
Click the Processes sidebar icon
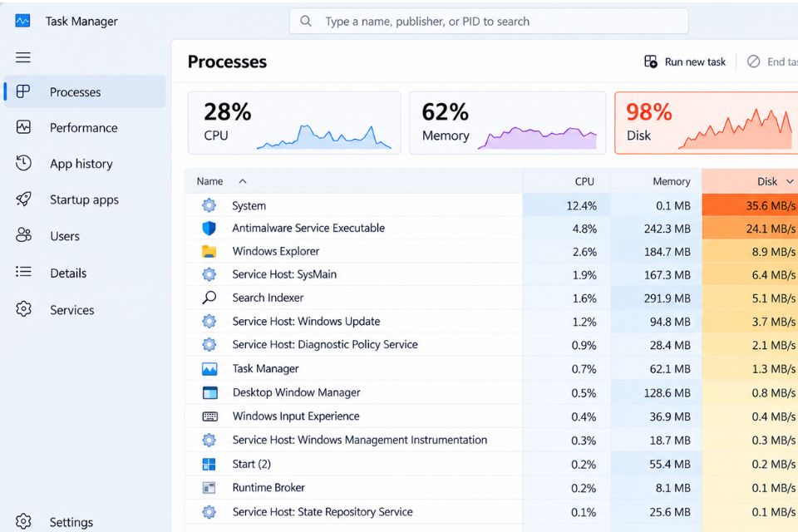pos(23,91)
